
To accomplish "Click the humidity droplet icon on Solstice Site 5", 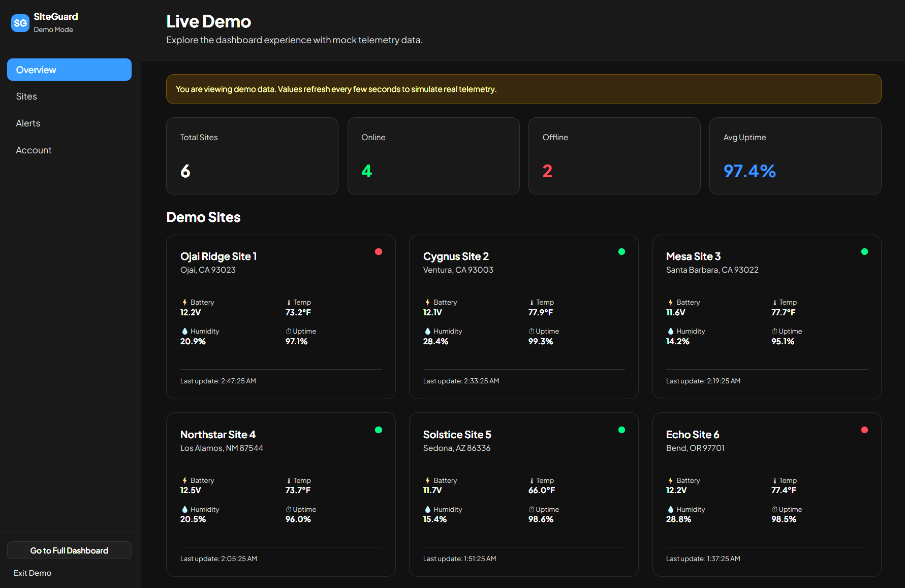I will [427, 509].
